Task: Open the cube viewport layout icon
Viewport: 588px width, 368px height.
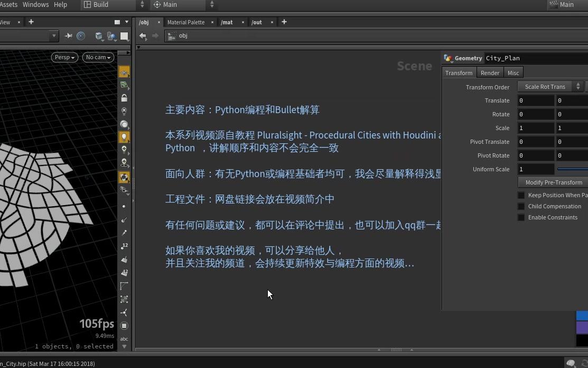Action: pos(99,35)
